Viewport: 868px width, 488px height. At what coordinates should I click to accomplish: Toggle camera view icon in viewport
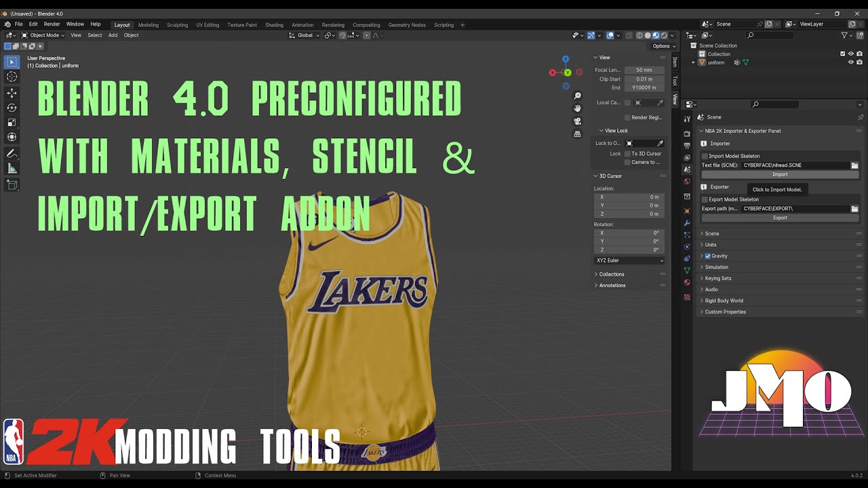tap(577, 121)
